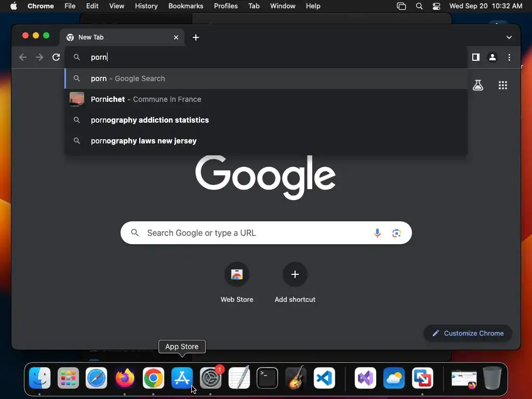
Task: Select the New Tab tab
Action: pyautogui.click(x=122, y=37)
